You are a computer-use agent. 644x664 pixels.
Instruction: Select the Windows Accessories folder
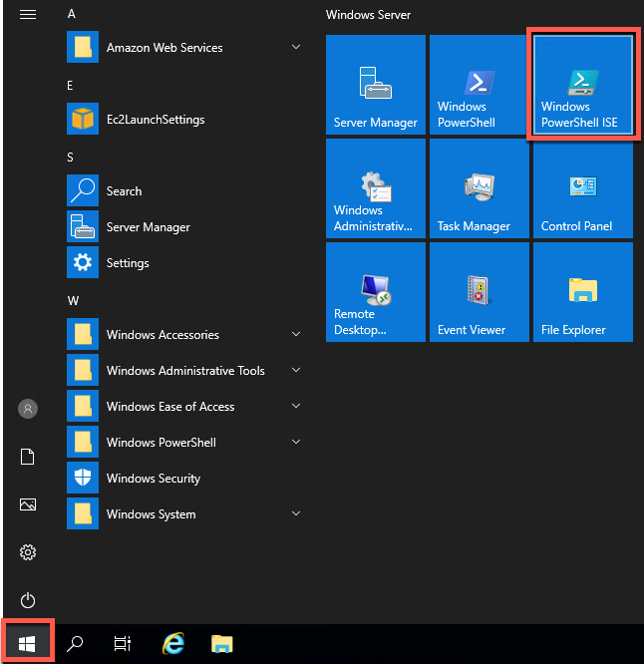(x=185, y=335)
